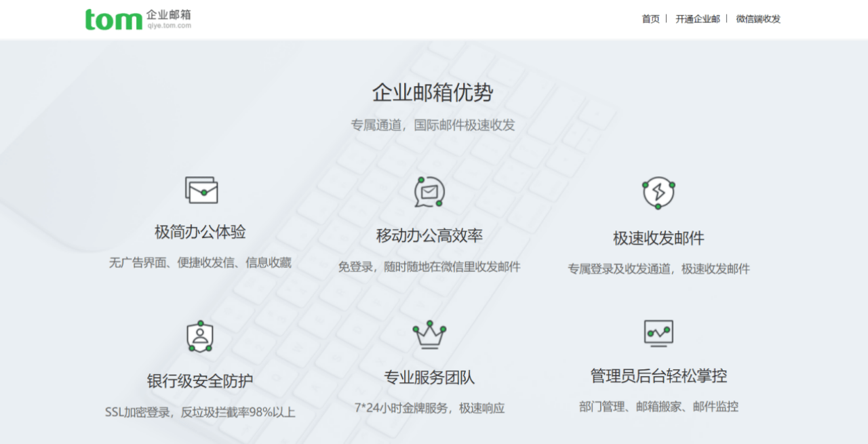Click the 银行级安全防护 heading
This screenshot has height=444, width=868.
tap(200, 381)
